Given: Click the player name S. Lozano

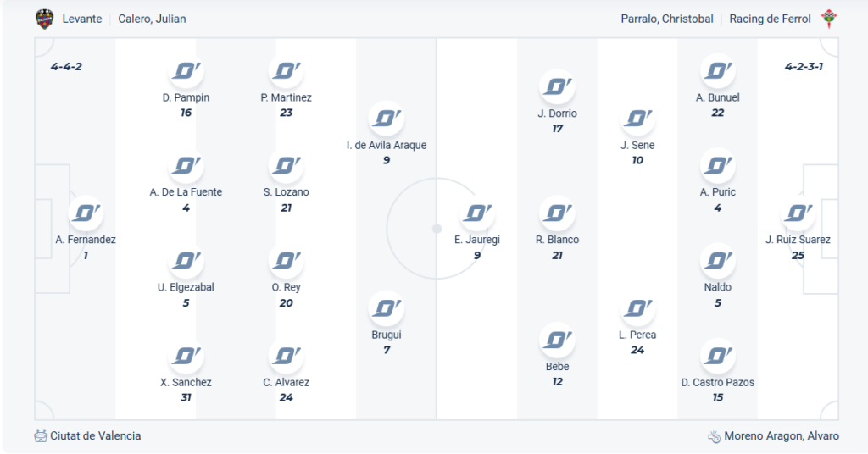Looking at the screenshot, I should [287, 192].
